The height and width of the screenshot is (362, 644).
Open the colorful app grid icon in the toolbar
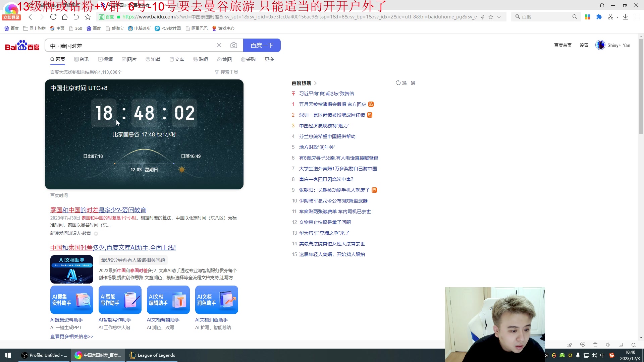[x=587, y=17]
